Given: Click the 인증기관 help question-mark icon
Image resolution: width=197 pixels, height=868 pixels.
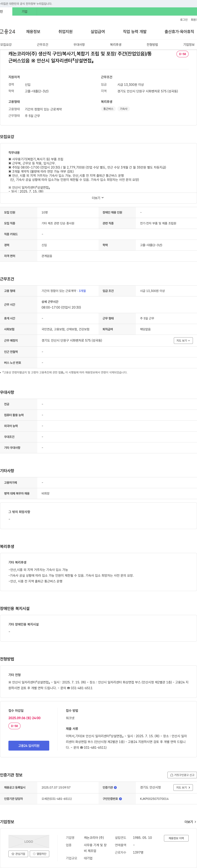Looking at the screenshot, I should (116, 788).
